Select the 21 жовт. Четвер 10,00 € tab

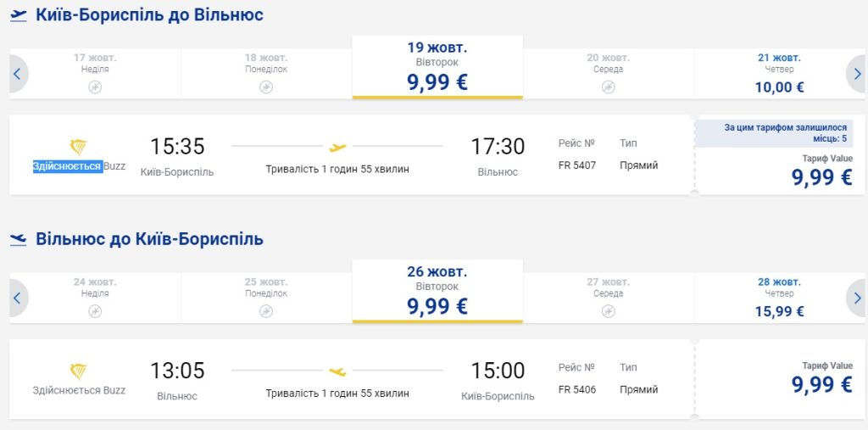779,74
